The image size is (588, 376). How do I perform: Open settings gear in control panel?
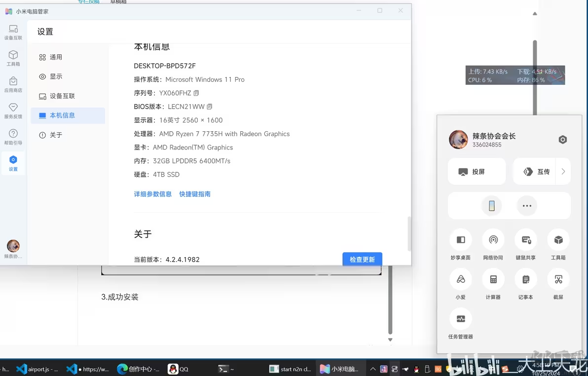point(562,140)
